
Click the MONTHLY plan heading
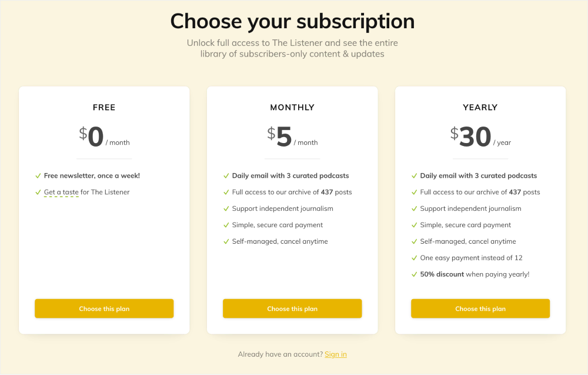tap(292, 107)
